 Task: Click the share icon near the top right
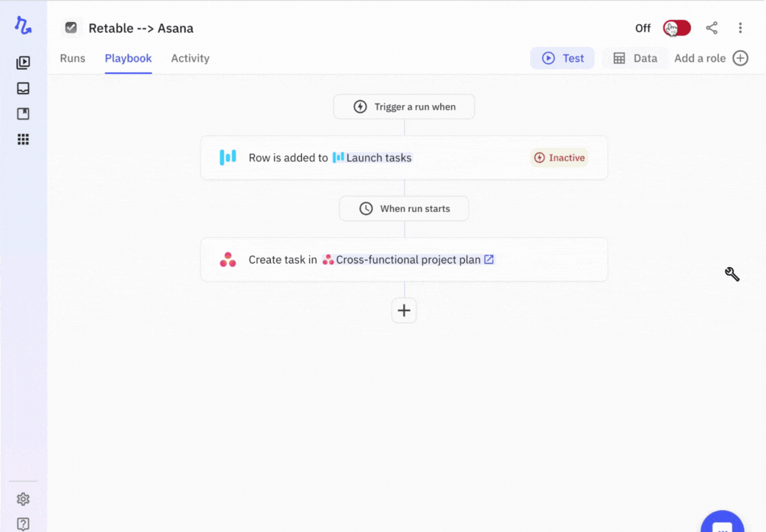pos(711,28)
